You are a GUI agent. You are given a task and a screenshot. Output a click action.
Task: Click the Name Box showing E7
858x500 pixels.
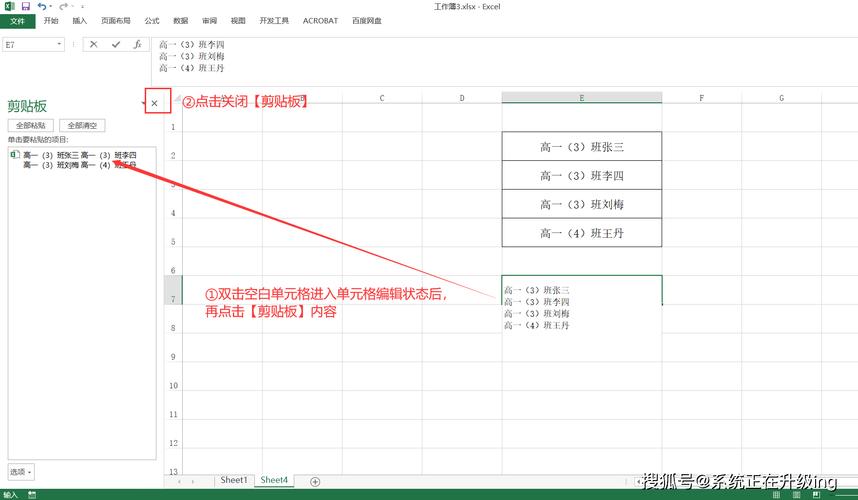pos(28,45)
